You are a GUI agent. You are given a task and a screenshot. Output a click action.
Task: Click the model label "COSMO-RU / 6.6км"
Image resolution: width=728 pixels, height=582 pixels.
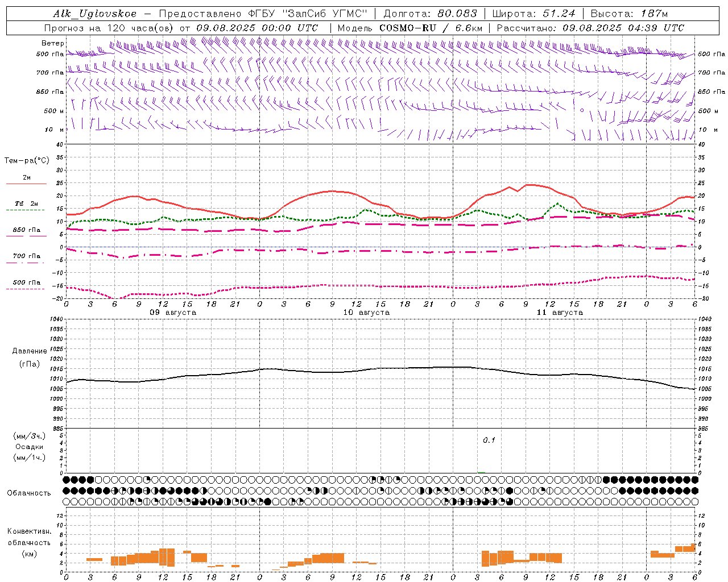pos(431,28)
